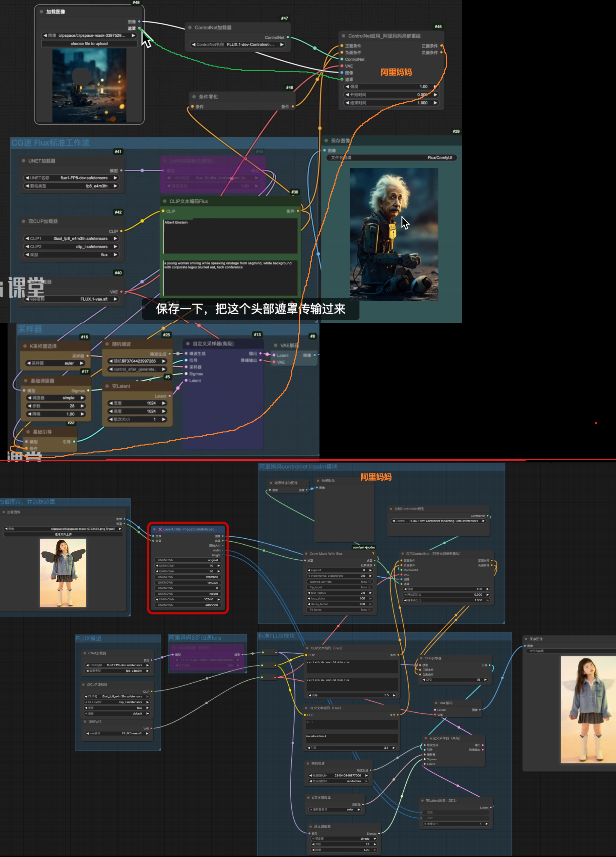Click the title dot of CLIP文本编码Flux #36

(x=165, y=201)
